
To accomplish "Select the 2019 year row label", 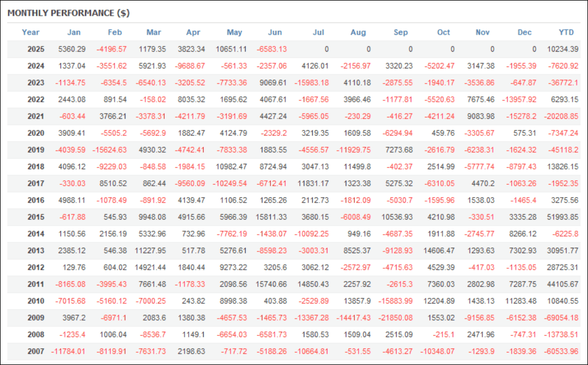I will [x=36, y=149].
